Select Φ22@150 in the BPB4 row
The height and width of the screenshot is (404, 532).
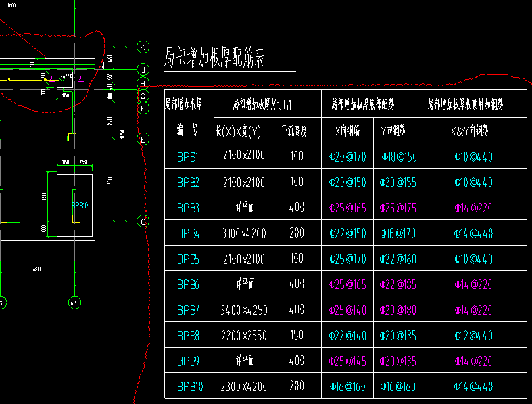coord(347,233)
